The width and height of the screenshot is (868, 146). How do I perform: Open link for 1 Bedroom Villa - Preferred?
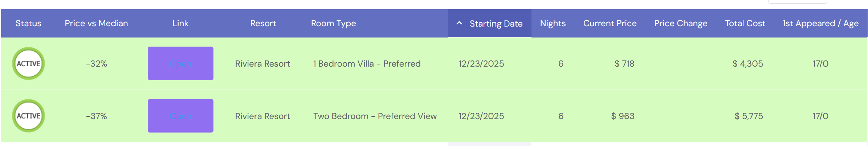[x=180, y=64]
